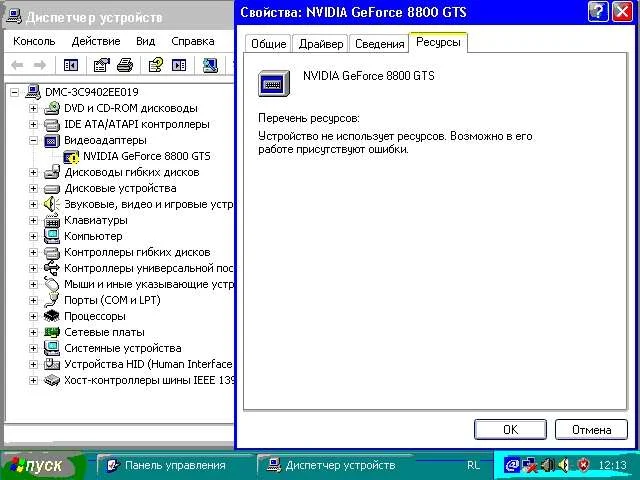Switch to the Общие tab

[x=269, y=44]
